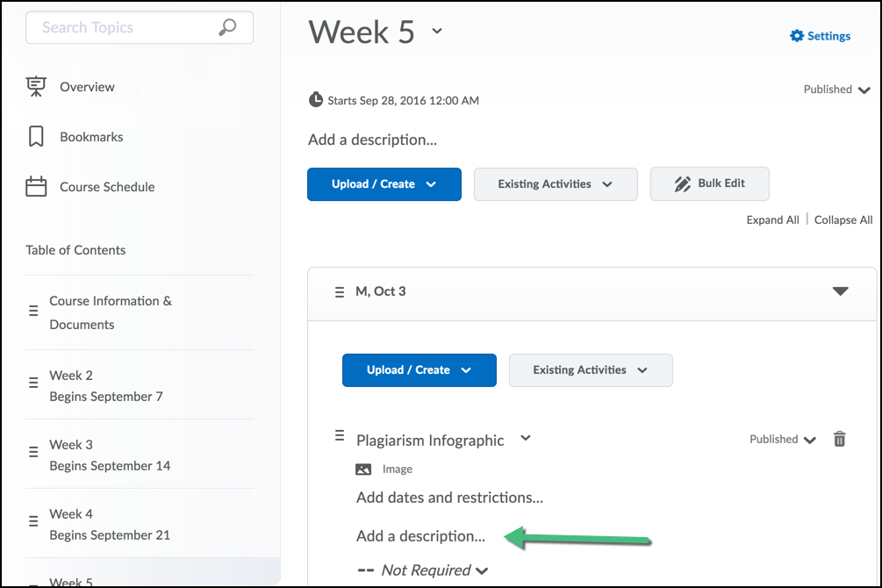Click the Upload / Create button
The image size is (882, 588).
[x=384, y=184]
